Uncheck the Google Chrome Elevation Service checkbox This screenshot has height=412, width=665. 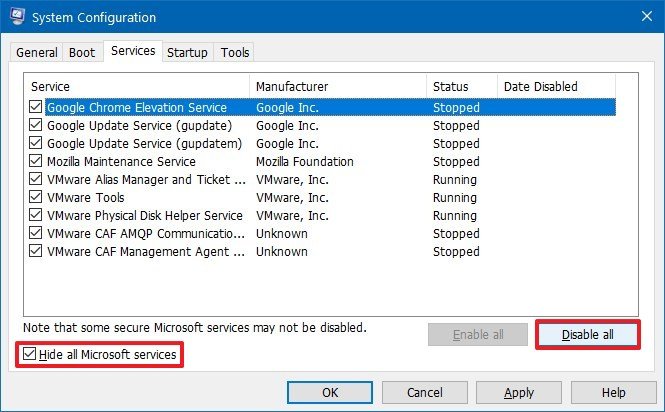(36, 108)
